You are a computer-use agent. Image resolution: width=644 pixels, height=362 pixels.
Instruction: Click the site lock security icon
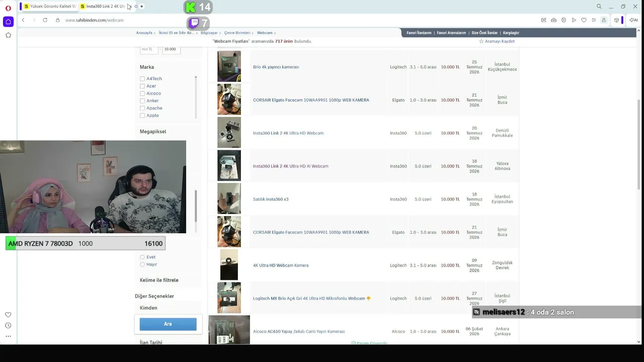tap(58, 20)
